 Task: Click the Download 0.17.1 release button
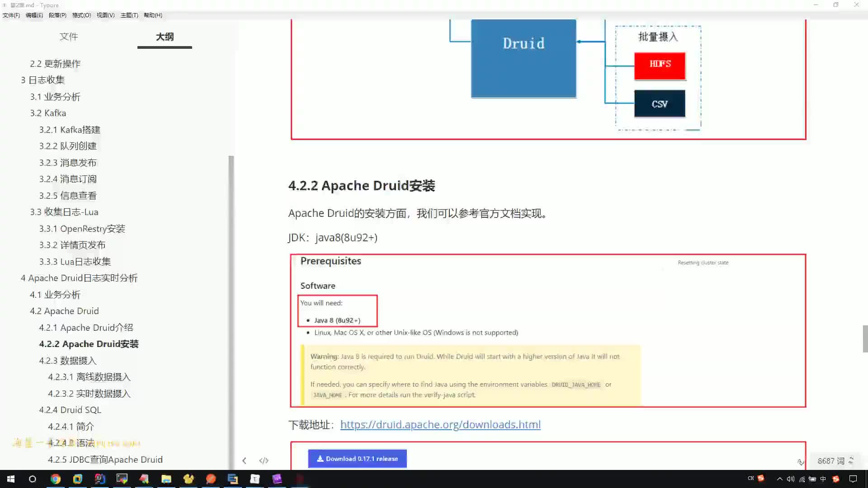(357, 459)
